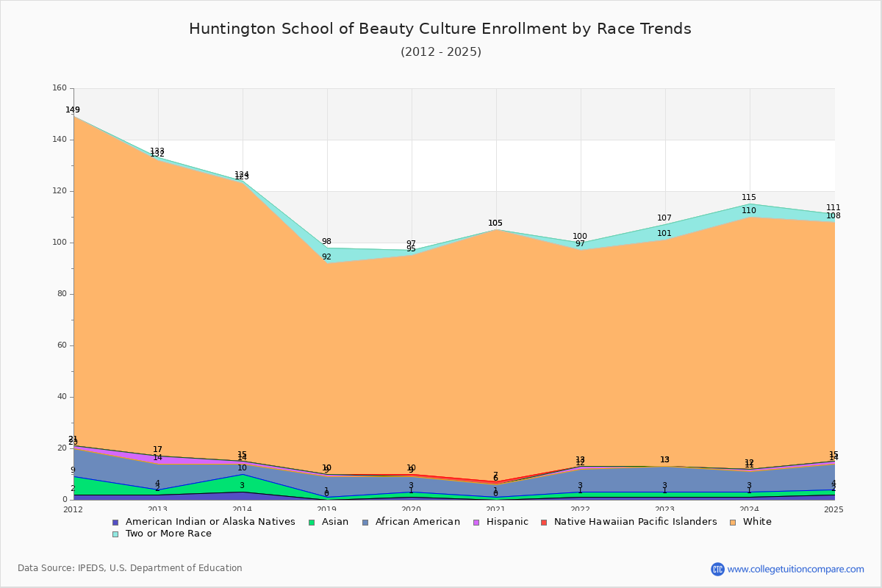
Task: Click the 108 data label at 2025
Action: click(x=833, y=216)
